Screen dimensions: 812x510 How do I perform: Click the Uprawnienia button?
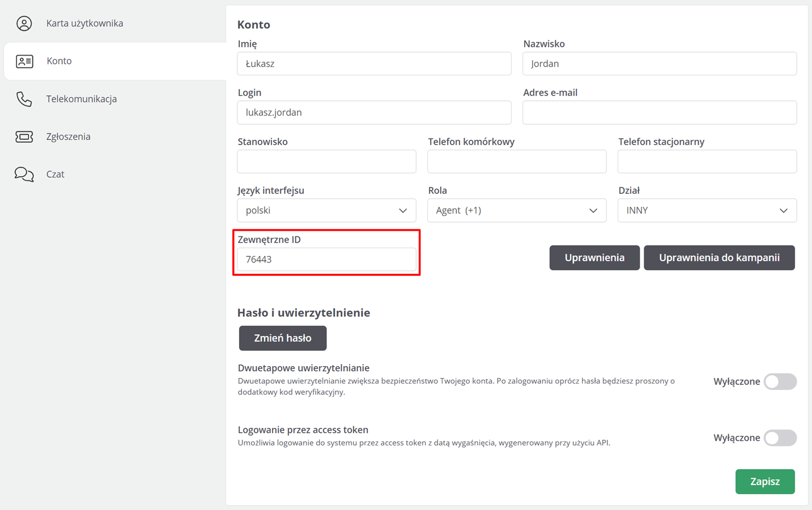pos(594,258)
